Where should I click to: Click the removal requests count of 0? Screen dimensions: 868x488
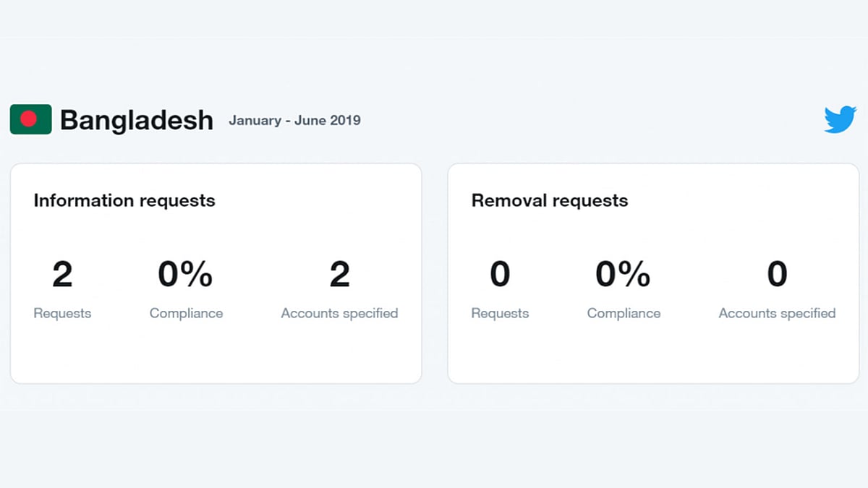coord(500,275)
